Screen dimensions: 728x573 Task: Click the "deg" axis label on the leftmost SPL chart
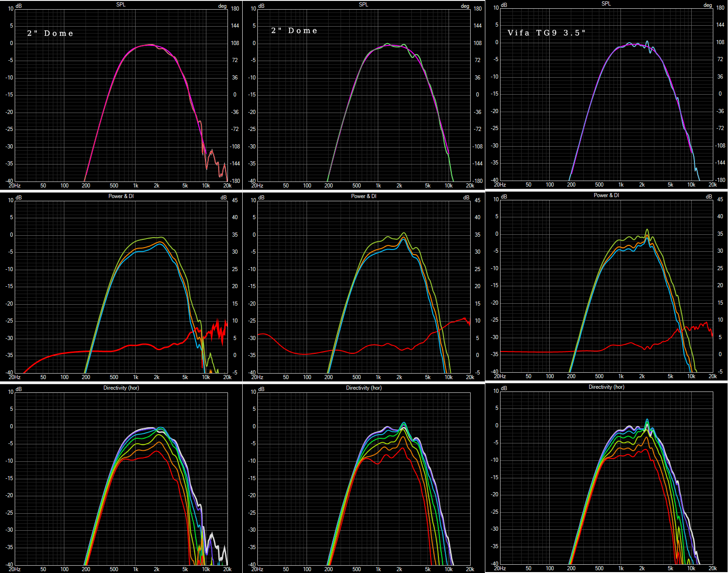click(222, 6)
